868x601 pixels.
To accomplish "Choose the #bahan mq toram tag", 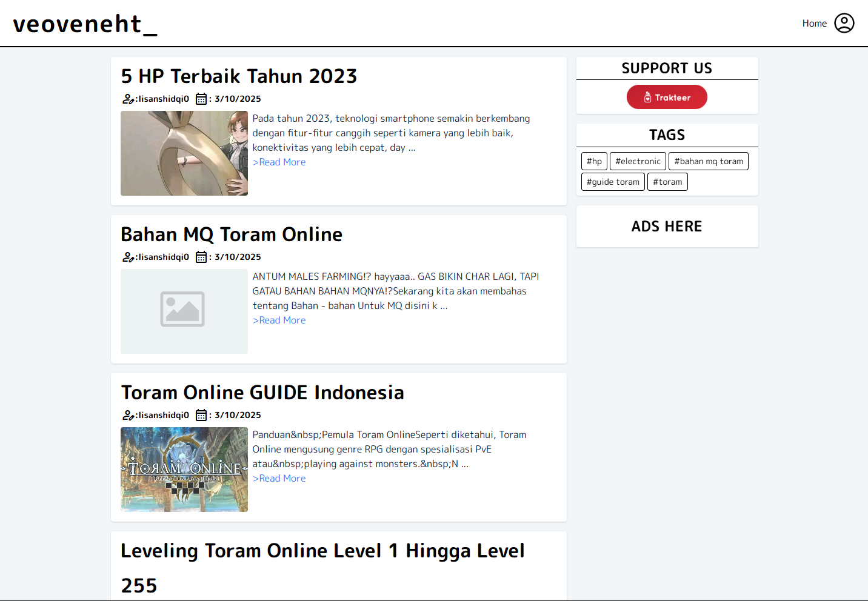I will tap(708, 161).
